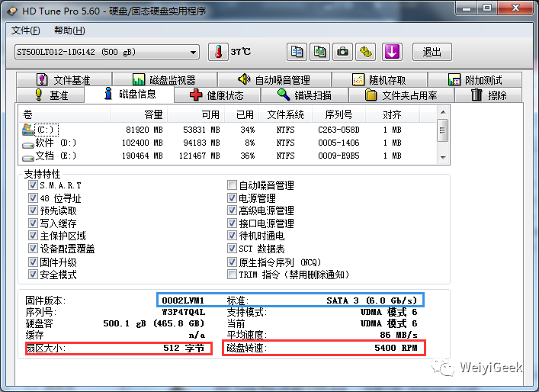
Task: Open the 文件(F) menu
Action: pos(25,31)
